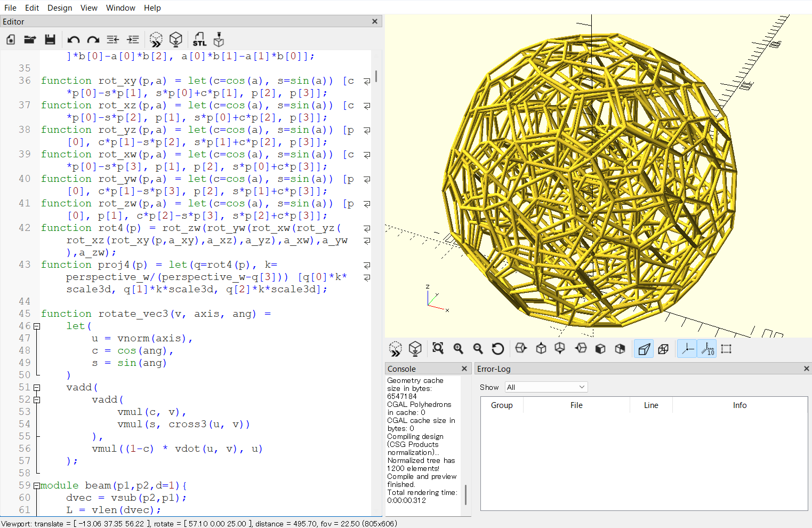
Task: Redo the last undone edit
Action: [x=93, y=39]
